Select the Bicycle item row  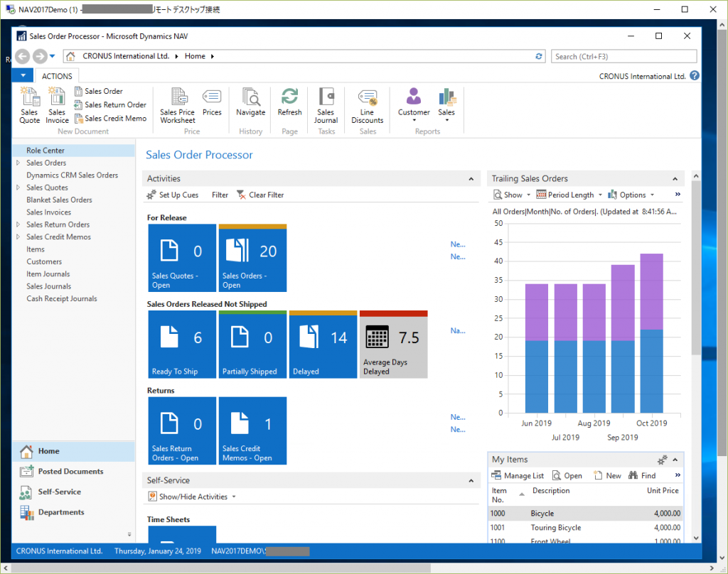tap(586, 513)
